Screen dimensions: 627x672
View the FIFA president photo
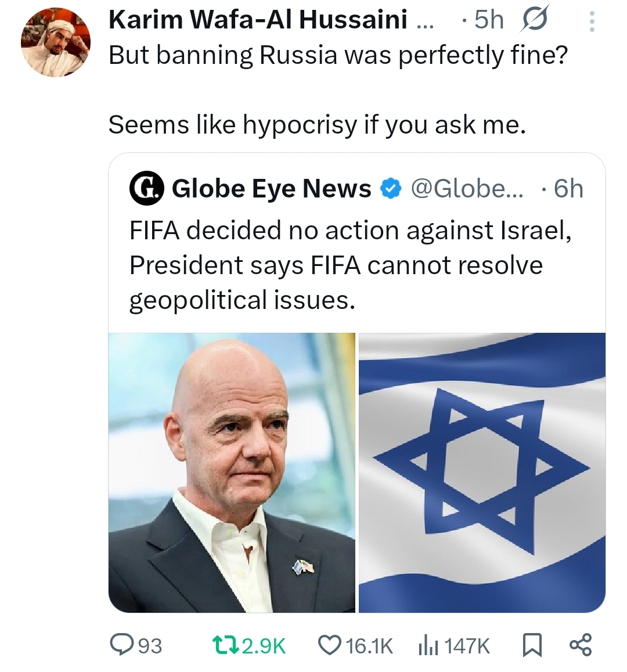(x=232, y=472)
